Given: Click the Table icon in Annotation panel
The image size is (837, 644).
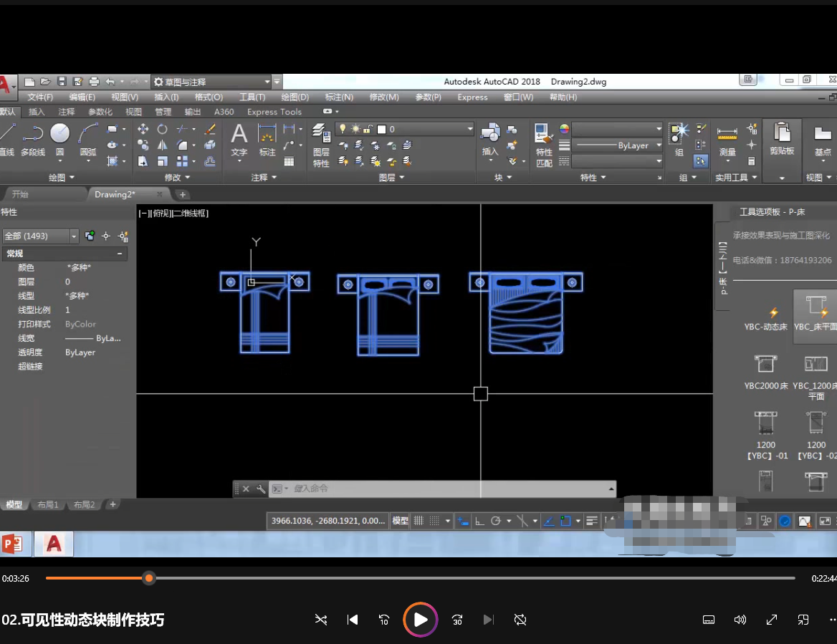Looking at the screenshot, I should coord(289,161).
